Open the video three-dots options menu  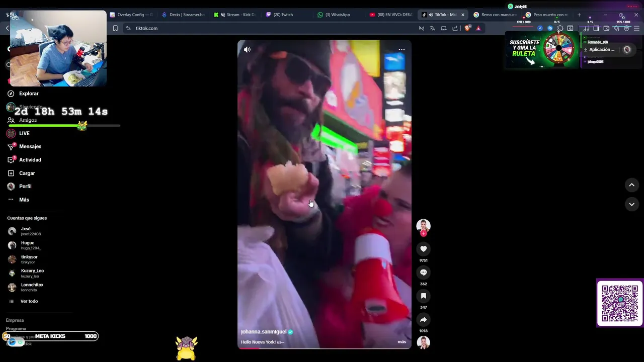pos(401,49)
